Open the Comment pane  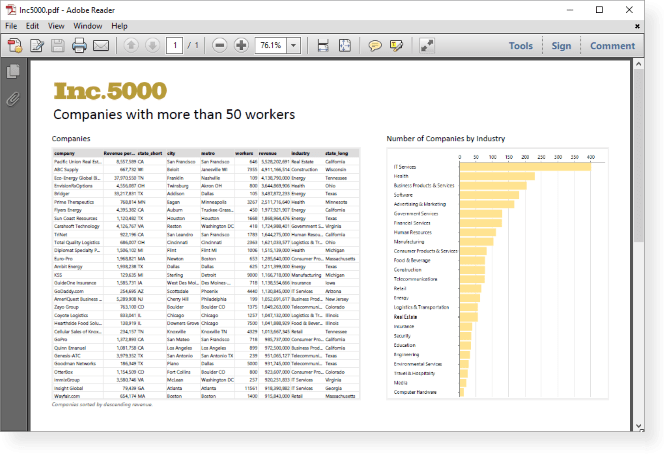612,46
